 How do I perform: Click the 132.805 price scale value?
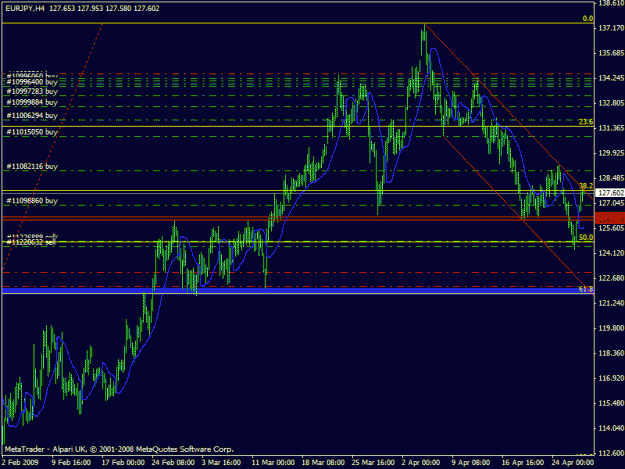(611, 103)
